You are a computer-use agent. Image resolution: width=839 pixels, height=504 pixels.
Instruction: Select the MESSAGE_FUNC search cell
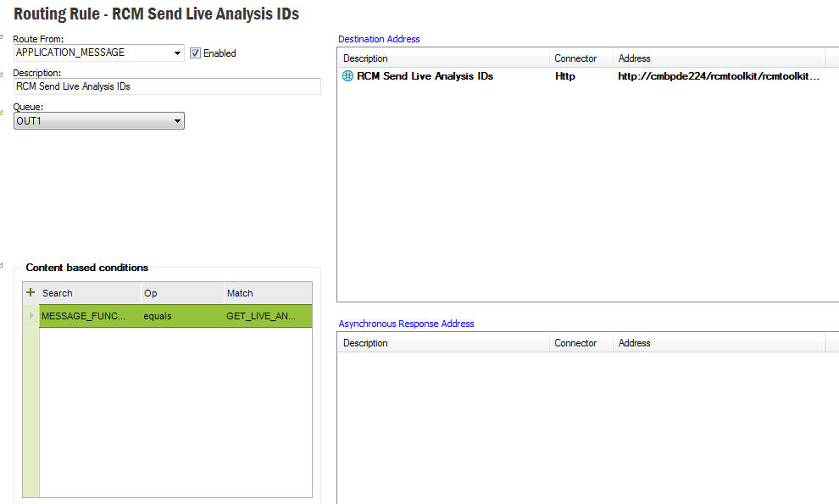(89, 316)
